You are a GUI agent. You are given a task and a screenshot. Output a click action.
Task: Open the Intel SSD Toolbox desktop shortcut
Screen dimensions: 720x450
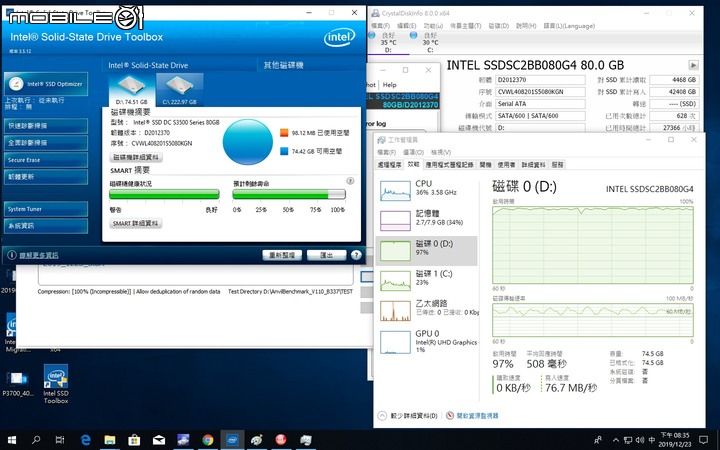56,384
